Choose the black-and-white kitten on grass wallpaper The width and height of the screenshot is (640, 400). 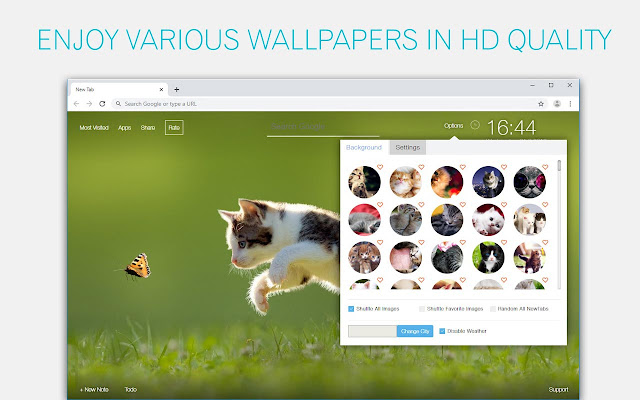488,257
